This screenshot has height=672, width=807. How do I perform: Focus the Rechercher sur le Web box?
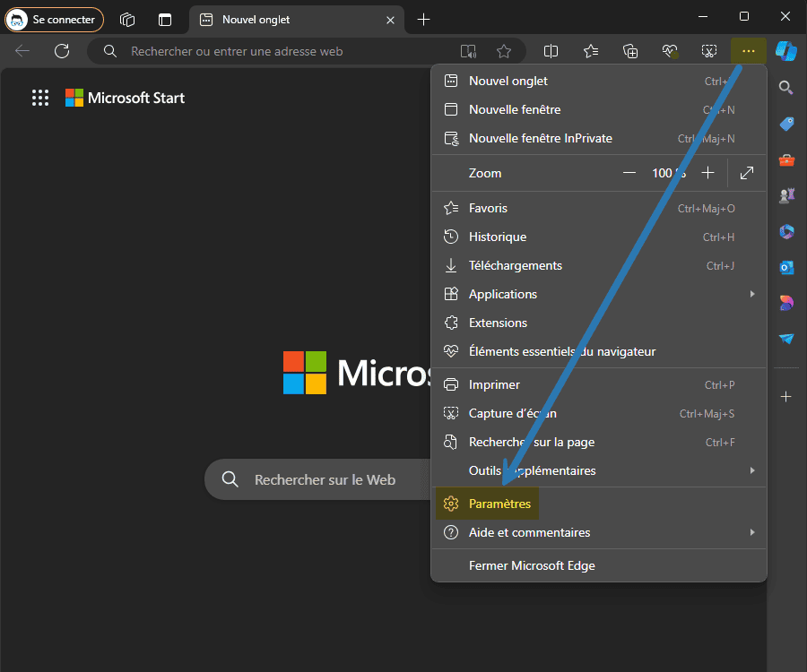[318, 479]
